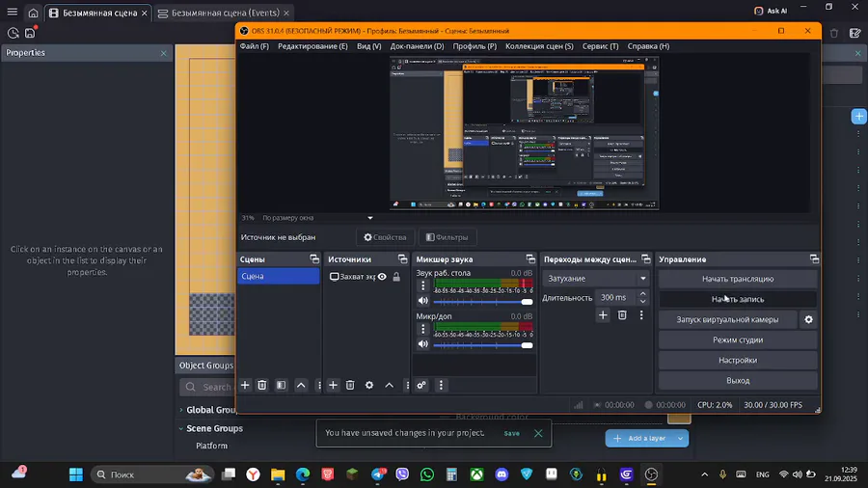This screenshot has width=868, height=488.
Task: Add a scene transition with plus icon
Action: click(x=603, y=314)
